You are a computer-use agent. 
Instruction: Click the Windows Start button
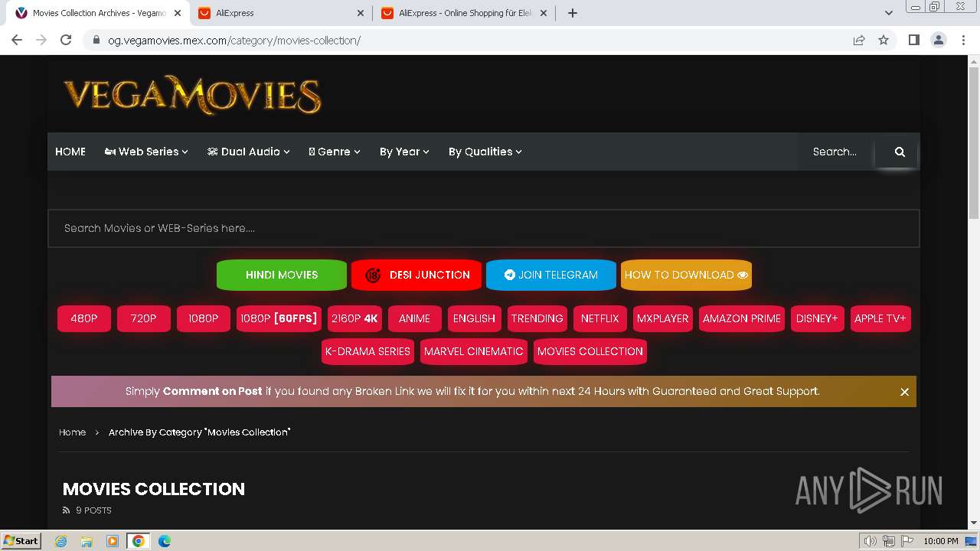click(21, 541)
